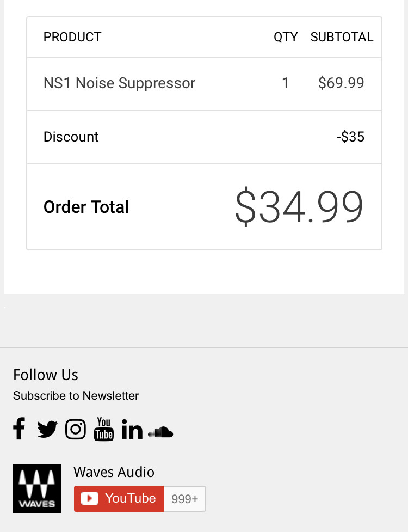This screenshot has width=408, height=532.
Task: Click the Waves logo thumbnail
Action: point(37,488)
